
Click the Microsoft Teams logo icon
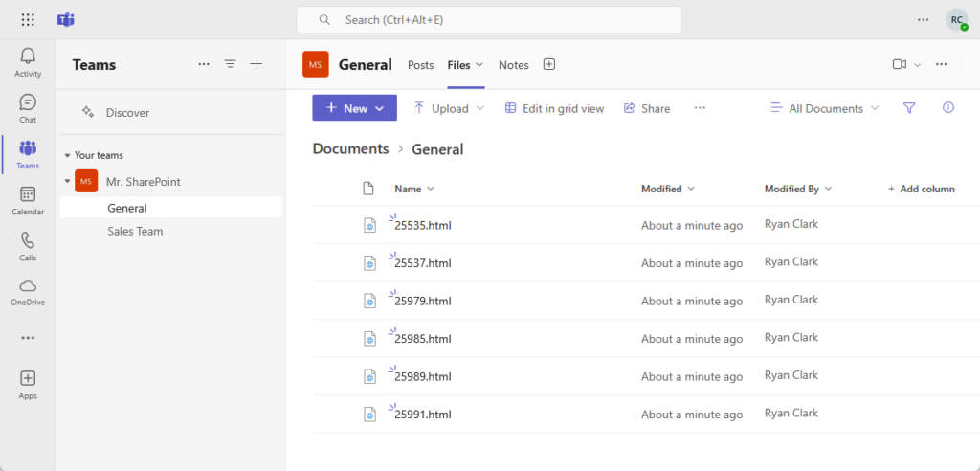click(66, 19)
